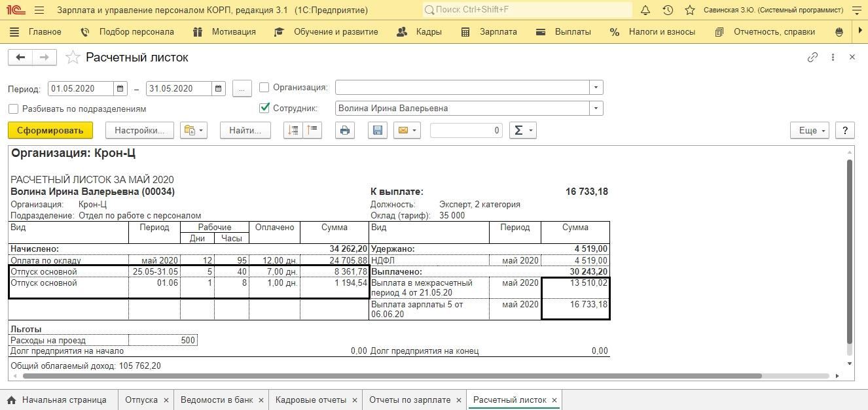
Task: Copy link to this report
Action: pos(812,58)
